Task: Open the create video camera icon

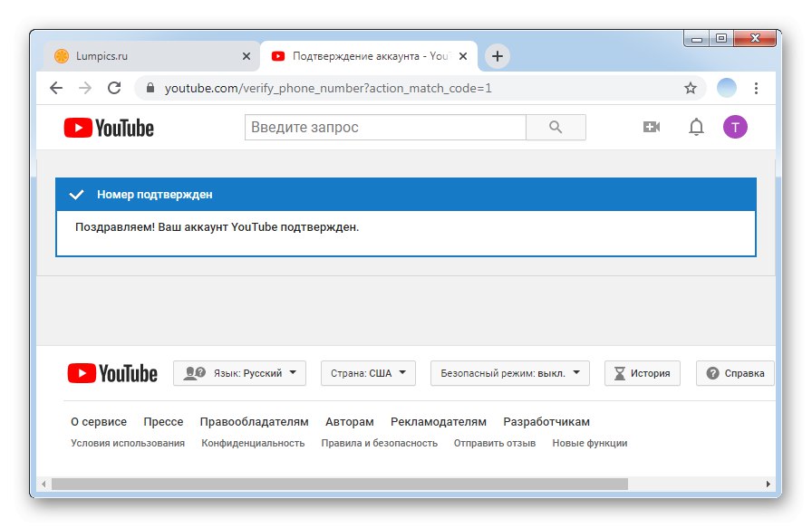Action: 652,127
